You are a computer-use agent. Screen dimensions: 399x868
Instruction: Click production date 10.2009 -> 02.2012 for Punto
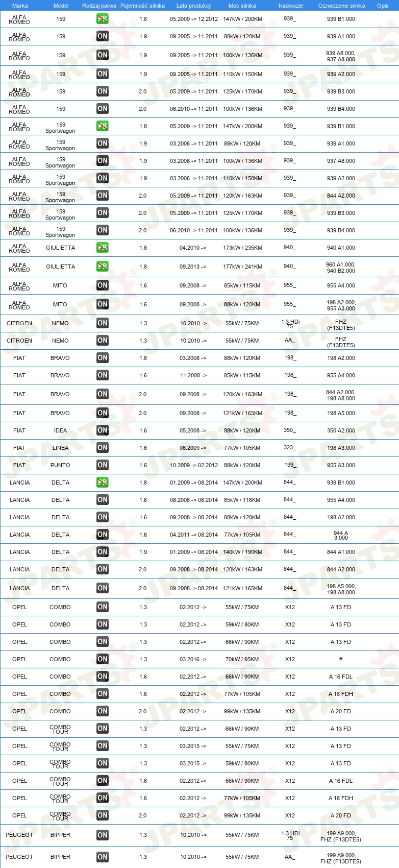(x=194, y=465)
